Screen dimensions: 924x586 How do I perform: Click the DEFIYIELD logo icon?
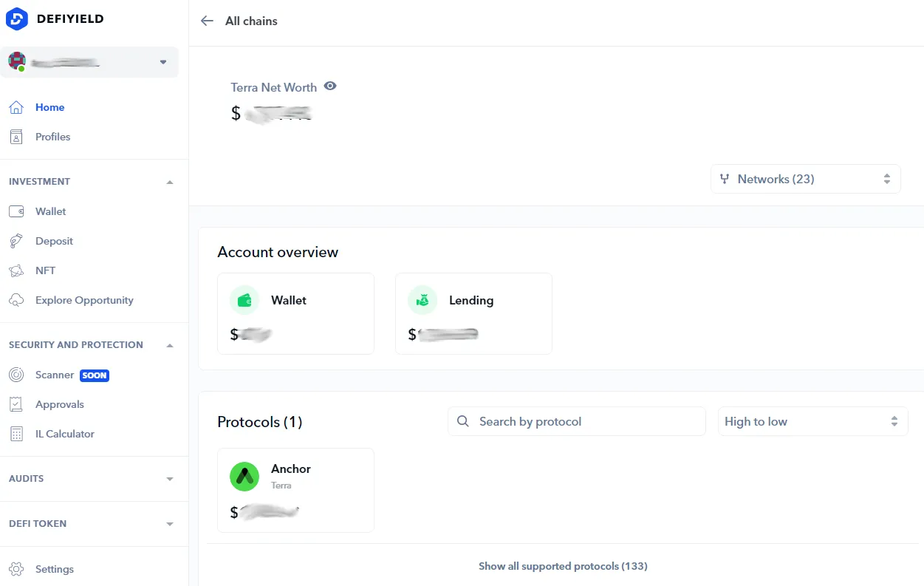pos(16,18)
